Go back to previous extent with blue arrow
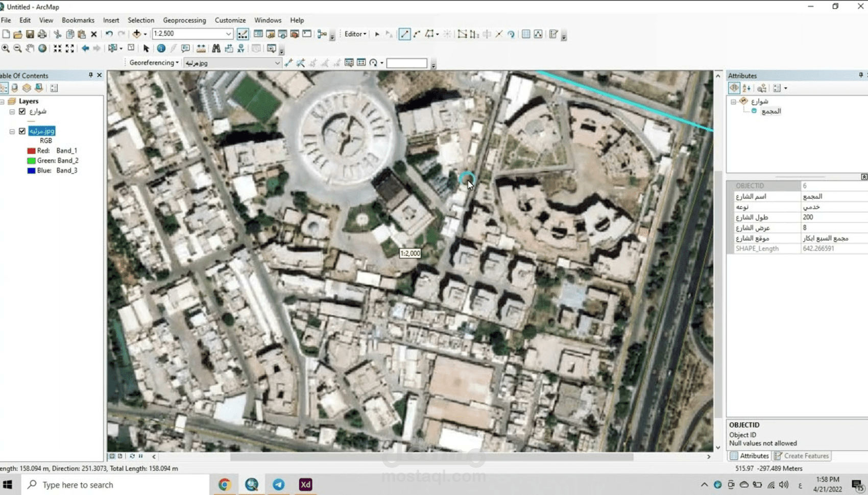This screenshot has height=495, width=868. tap(85, 48)
